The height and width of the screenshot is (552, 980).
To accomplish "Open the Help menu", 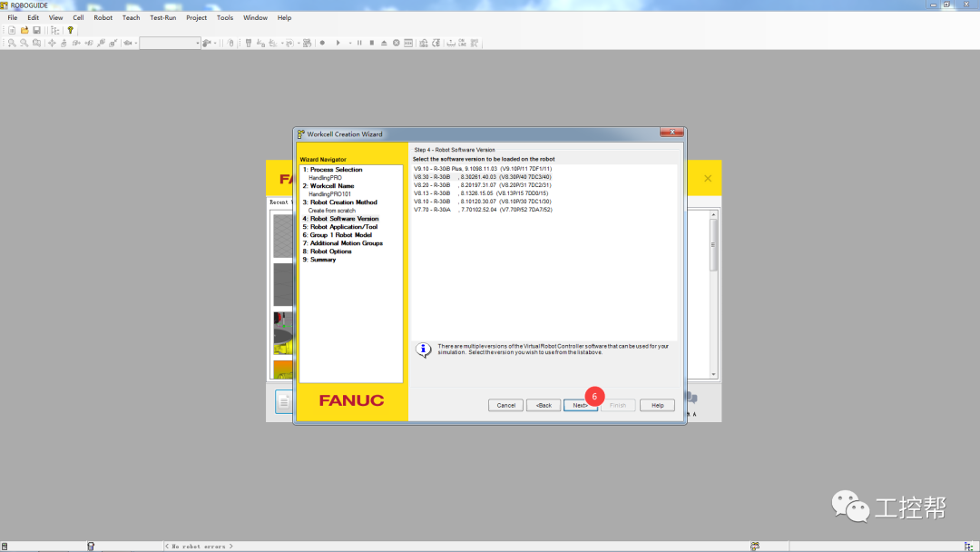I will click(x=284, y=17).
